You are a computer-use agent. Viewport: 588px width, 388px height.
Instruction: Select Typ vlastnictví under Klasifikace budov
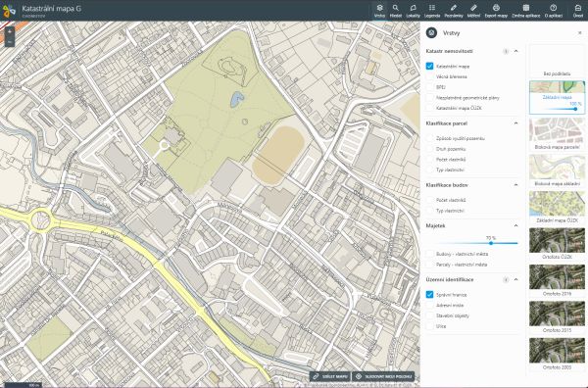point(430,211)
